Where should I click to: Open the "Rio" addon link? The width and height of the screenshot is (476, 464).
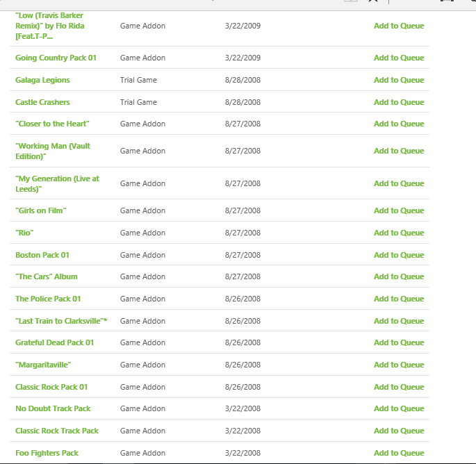pyautogui.click(x=24, y=233)
